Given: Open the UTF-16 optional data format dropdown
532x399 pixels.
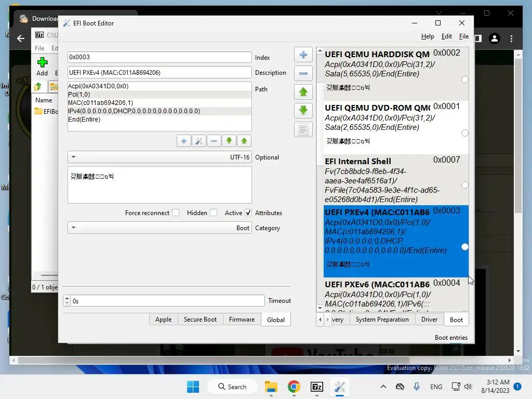Looking at the screenshot, I should (159, 157).
